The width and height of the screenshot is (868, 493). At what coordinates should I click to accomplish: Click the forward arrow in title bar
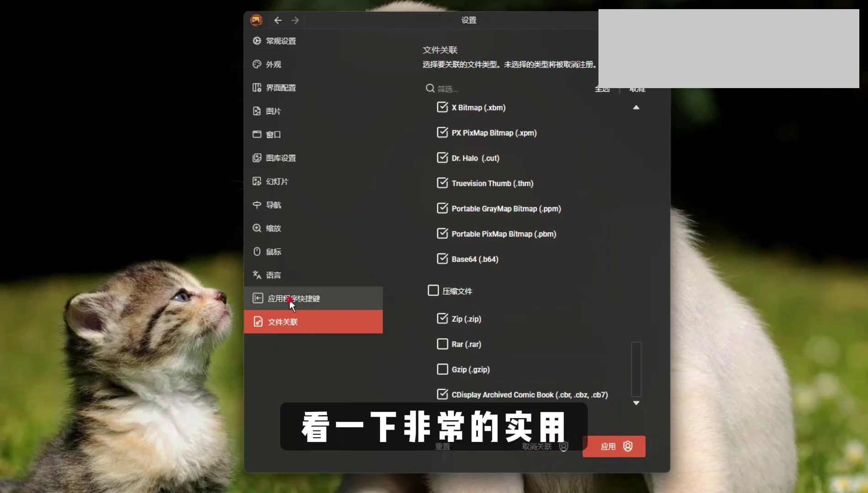pyautogui.click(x=295, y=20)
